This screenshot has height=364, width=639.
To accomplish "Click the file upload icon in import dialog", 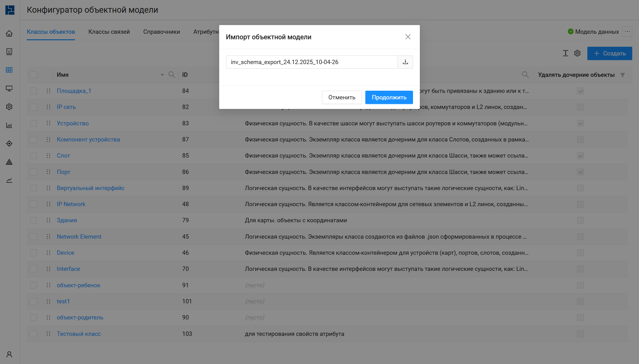I will pos(405,62).
